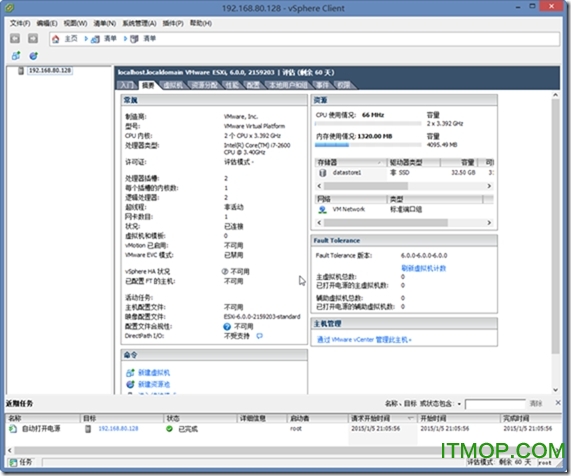This screenshot has height=476, width=571.
Task: Switch to the 事件 tab
Action: (x=322, y=85)
